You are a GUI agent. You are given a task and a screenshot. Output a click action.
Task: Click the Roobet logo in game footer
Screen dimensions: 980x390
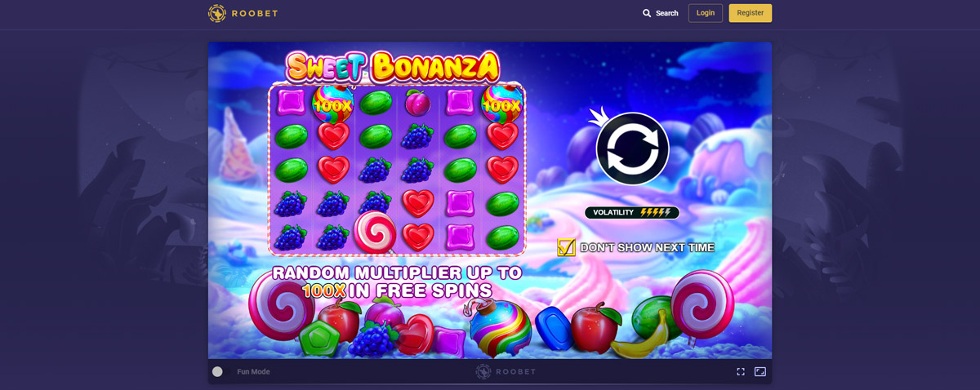[506, 371]
